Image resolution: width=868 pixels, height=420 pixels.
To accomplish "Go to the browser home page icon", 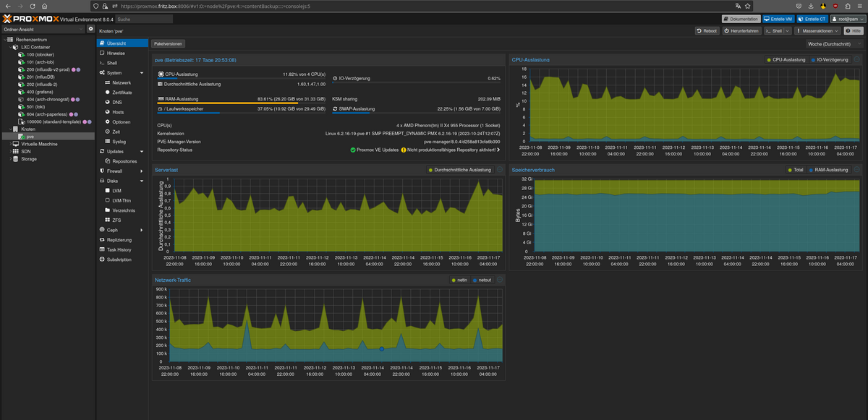I will coord(46,6).
